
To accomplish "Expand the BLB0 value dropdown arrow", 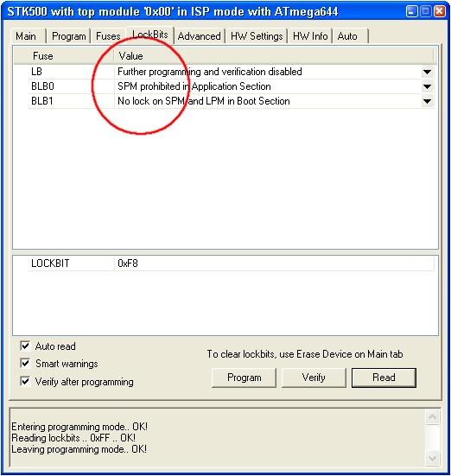I will 427,86.
